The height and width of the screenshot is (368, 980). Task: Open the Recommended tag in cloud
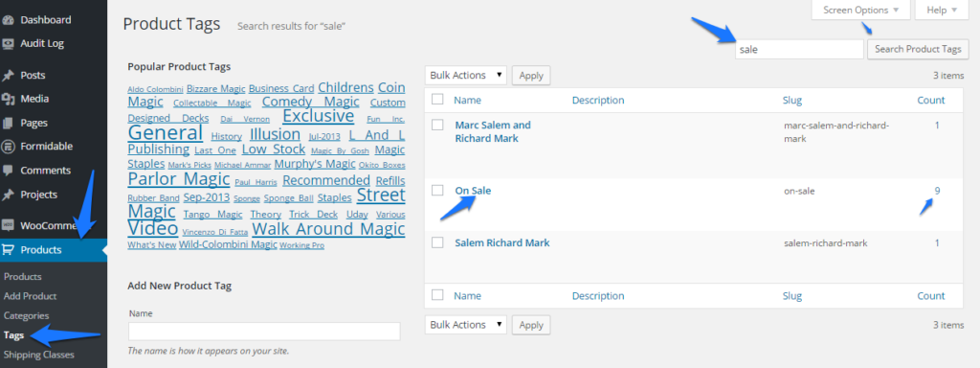(326, 181)
